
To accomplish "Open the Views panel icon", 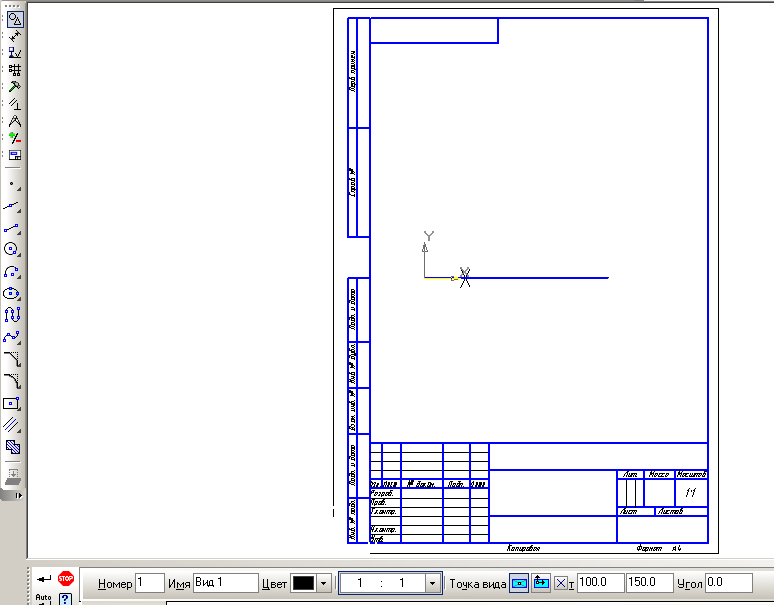I will 15,155.
